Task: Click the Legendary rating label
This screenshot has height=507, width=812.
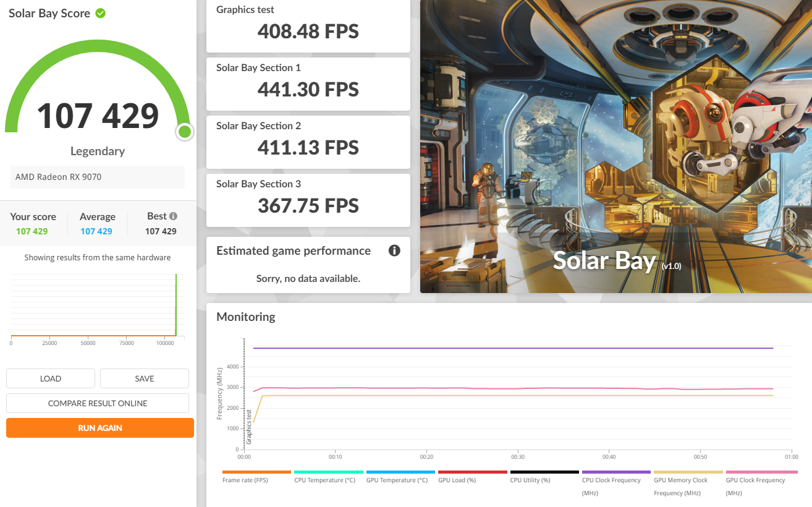Action: tap(98, 151)
